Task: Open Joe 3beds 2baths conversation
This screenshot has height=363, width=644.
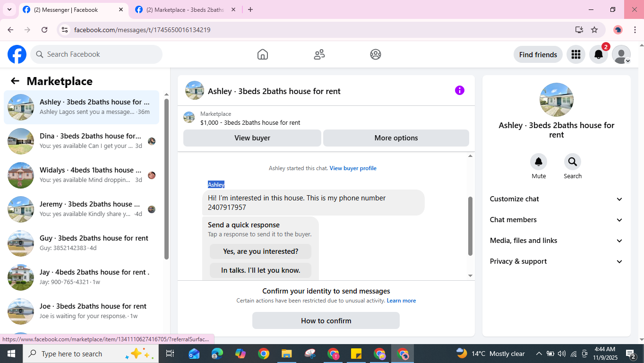Action: pyautogui.click(x=81, y=311)
